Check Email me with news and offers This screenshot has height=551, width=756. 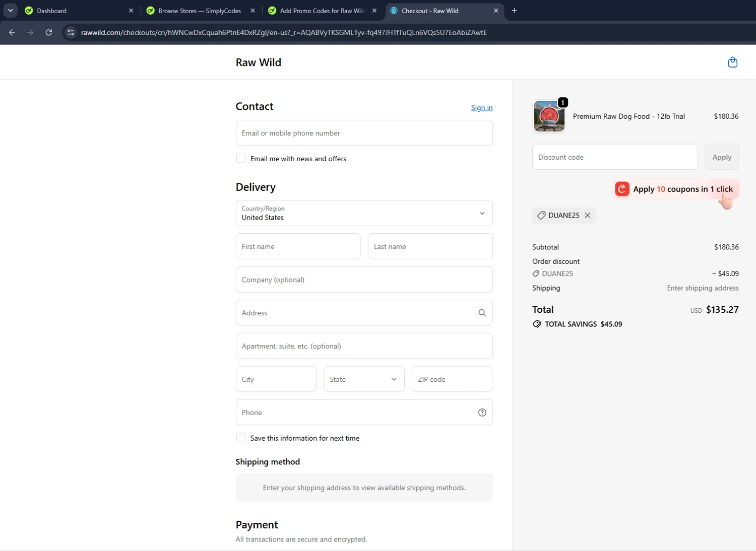point(241,158)
